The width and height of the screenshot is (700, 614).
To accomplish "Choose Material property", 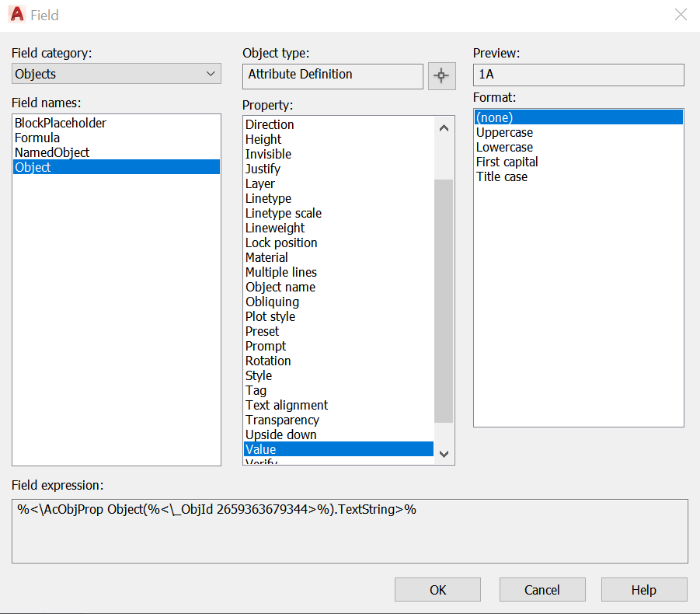I will pyautogui.click(x=339, y=257).
